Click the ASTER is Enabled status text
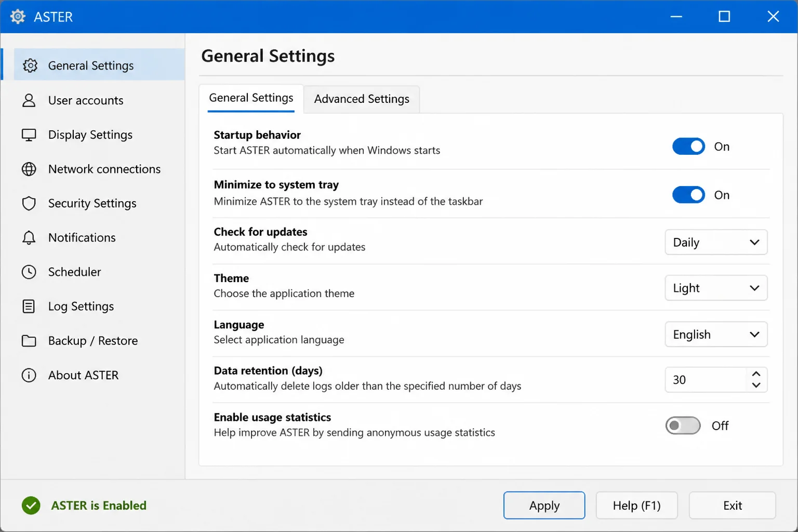This screenshot has height=532, width=798. tap(99, 506)
